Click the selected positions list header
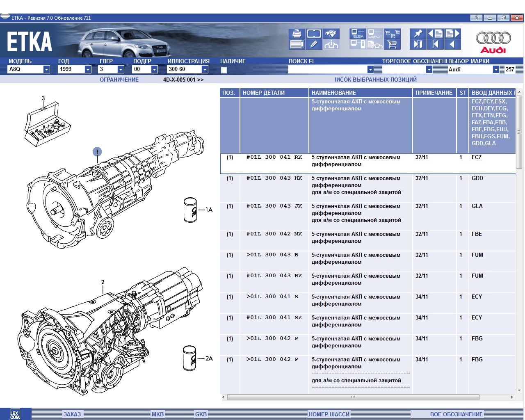This screenshot has width=525, height=420. [375, 80]
